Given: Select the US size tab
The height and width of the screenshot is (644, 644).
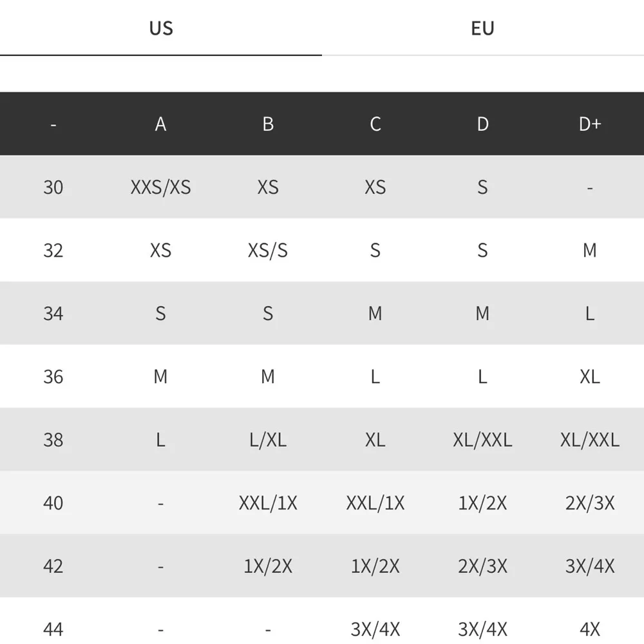Looking at the screenshot, I should (160, 28).
